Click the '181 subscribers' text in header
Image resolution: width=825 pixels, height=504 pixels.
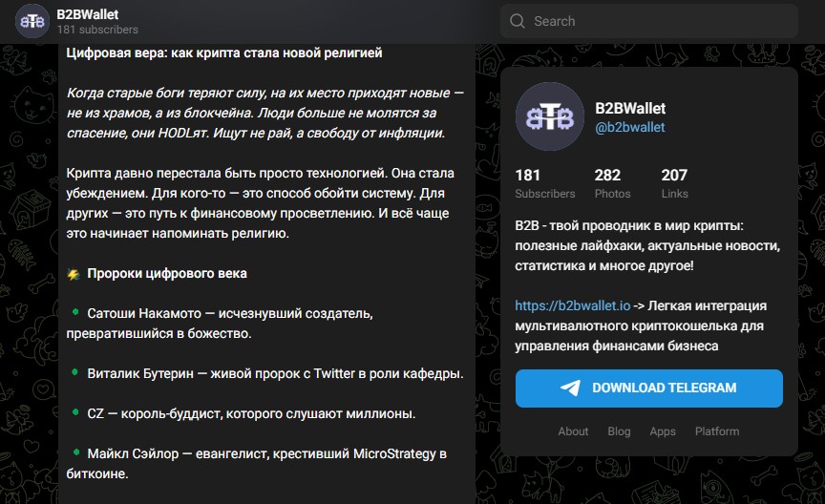[97, 30]
